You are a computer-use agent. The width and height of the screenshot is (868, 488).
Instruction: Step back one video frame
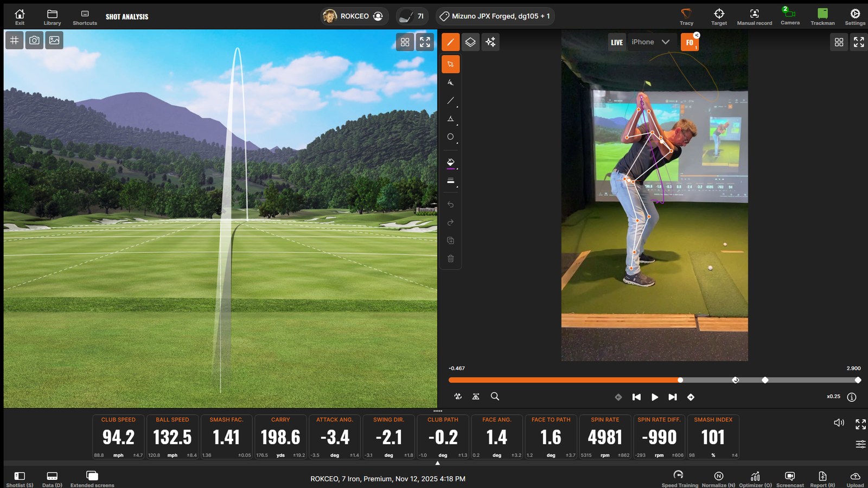coord(636,397)
